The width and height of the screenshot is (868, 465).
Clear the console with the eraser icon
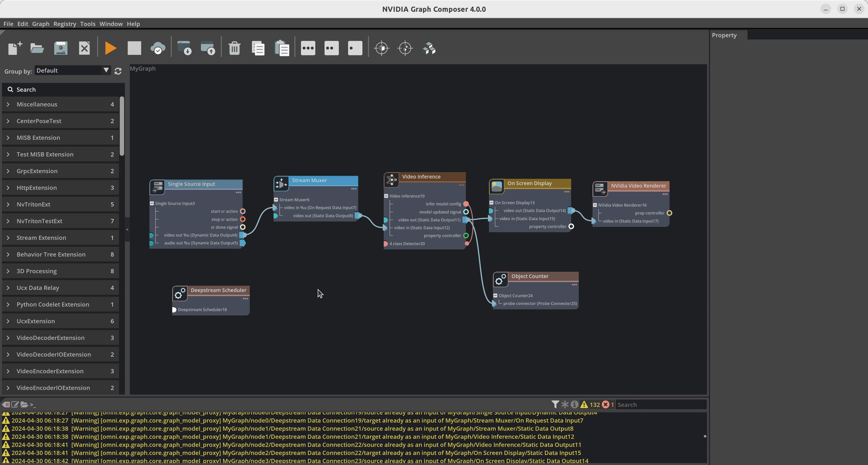6,404
